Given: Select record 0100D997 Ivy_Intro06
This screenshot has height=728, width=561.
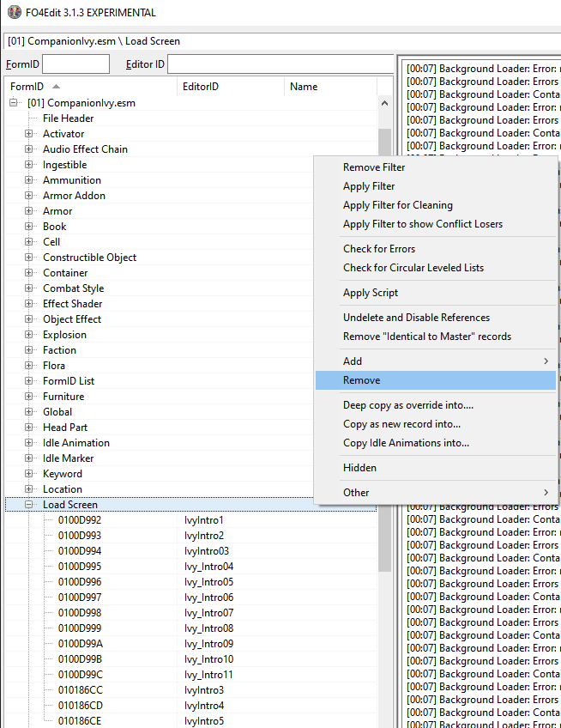Looking at the screenshot, I should 190,597.
